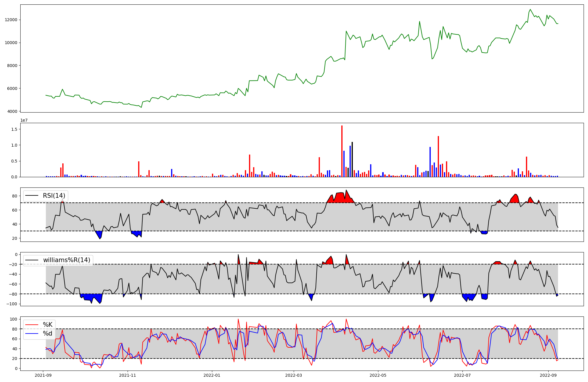Click the RSI(14) legend label

pos(54,196)
